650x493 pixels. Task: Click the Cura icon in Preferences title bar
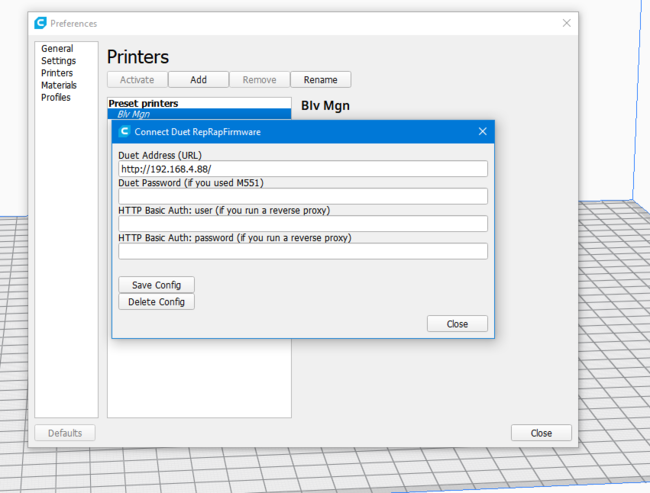(40, 23)
